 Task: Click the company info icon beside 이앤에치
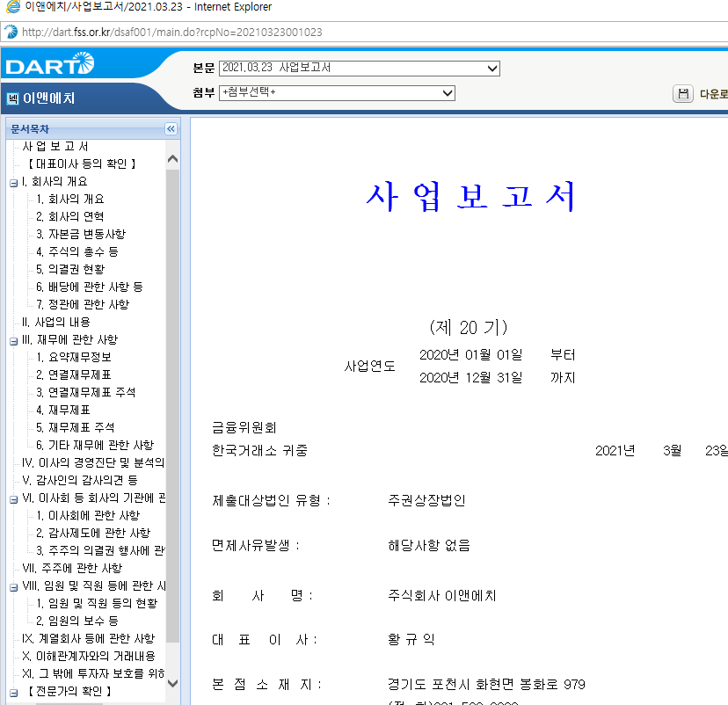tap(12, 98)
